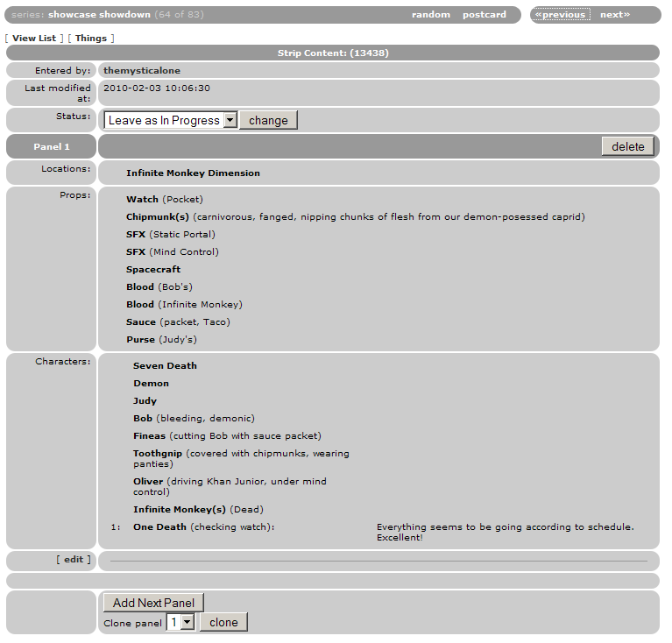672x643 pixels.
Task: Go to the next» strip link
Action: pos(615,15)
